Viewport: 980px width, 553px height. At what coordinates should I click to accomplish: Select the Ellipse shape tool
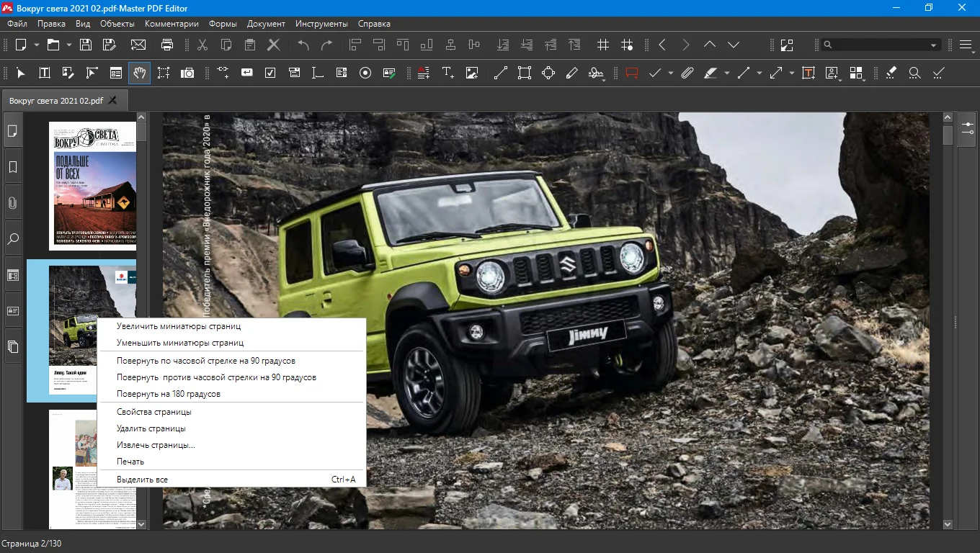coord(548,73)
